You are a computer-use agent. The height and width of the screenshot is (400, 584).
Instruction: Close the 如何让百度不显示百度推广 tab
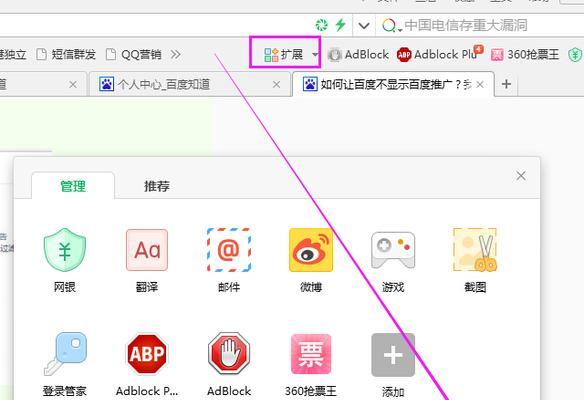pos(480,85)
